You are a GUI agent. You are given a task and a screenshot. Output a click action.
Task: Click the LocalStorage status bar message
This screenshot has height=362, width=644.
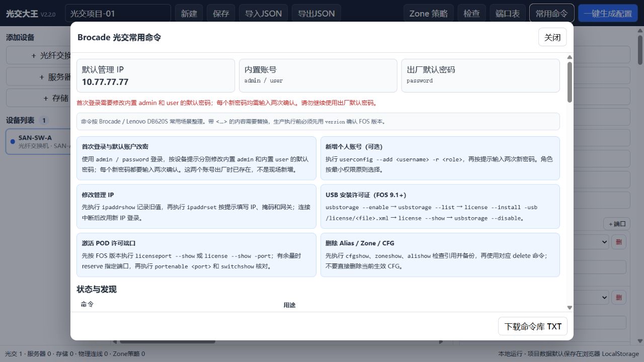(569, 353)
